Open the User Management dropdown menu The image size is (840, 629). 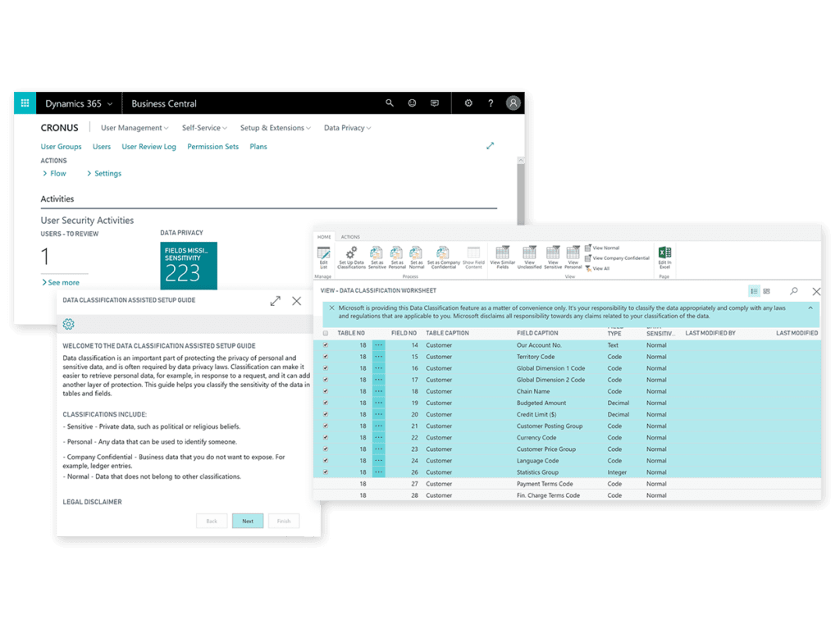[x=135, y=128]
